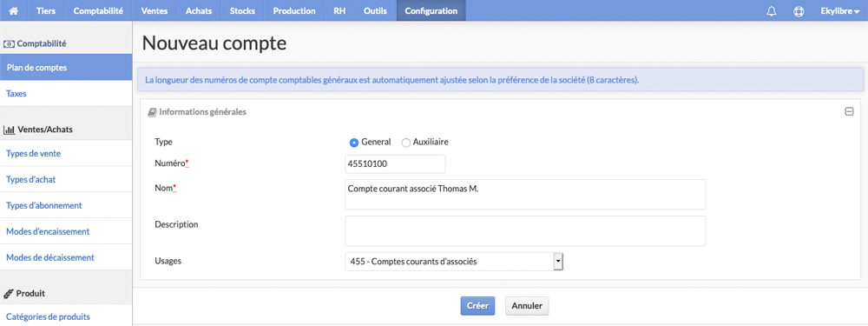
Task: Open Modes de décaissement link
Action: 66,257
